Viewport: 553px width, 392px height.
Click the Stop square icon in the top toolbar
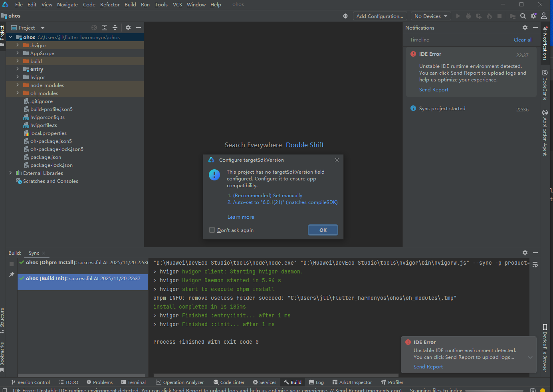pyautogui.click(x=499, y=16)
